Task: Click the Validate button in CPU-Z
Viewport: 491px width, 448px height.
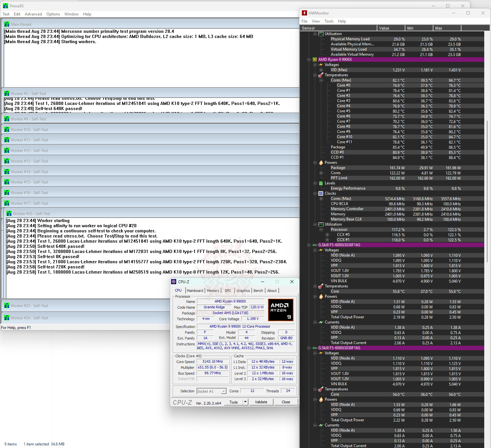Action: pyautogui.click(x=261, y=402)
